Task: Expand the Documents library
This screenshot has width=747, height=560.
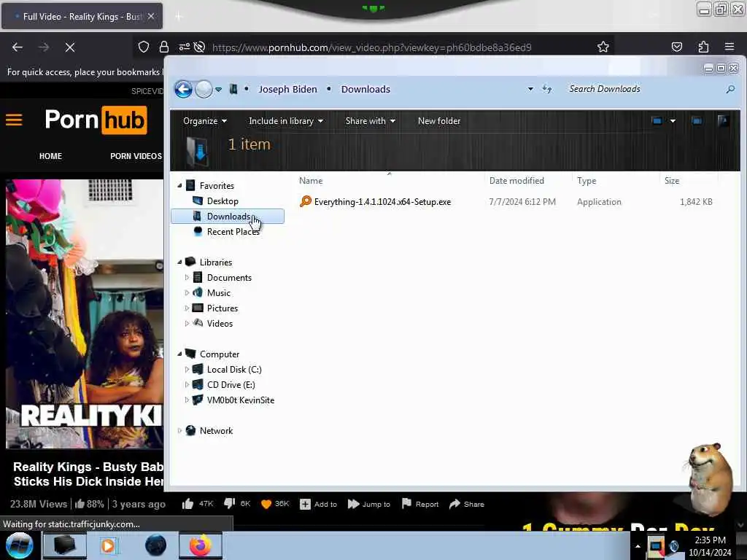Action: pos(187,277)
